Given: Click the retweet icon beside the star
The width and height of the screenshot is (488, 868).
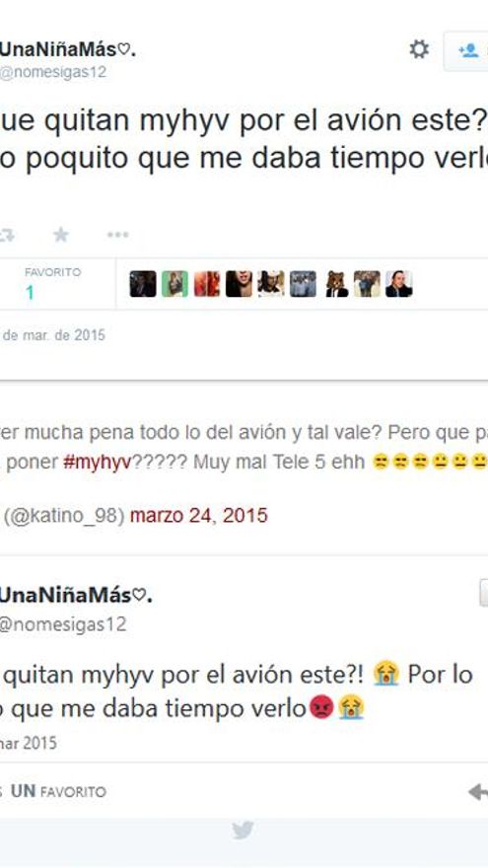Looking at the screenshot, I should point(7,236).
